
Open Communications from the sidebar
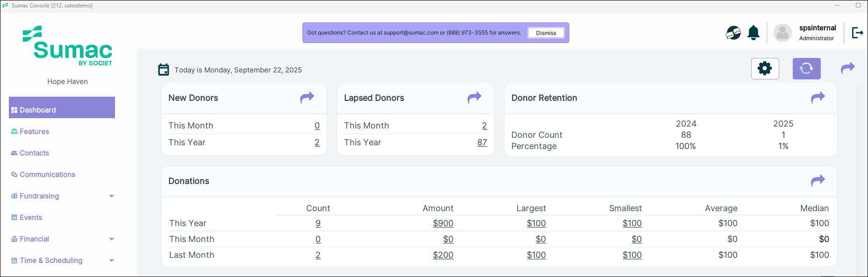pos(47,175)
